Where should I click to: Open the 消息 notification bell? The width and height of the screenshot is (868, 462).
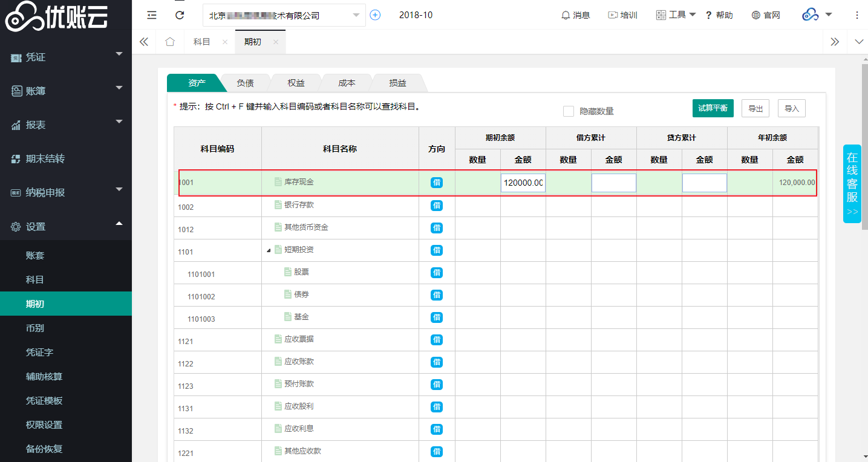point(576,15)
